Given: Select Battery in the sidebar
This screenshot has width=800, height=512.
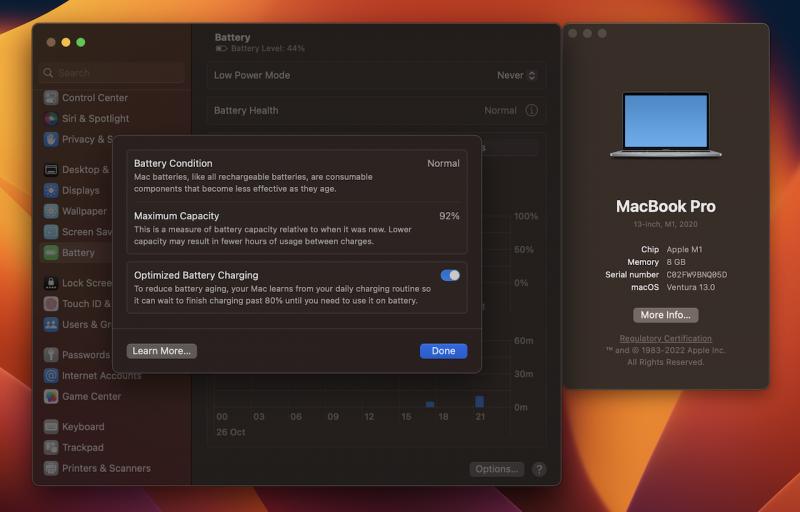Looking at the screenshot, I should [78, 253].
